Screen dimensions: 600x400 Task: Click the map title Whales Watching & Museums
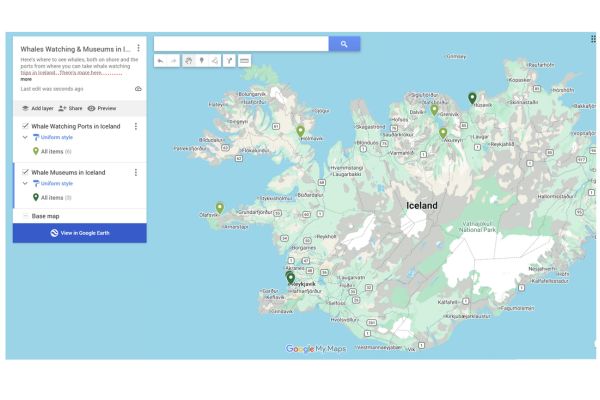coord(75,49)
